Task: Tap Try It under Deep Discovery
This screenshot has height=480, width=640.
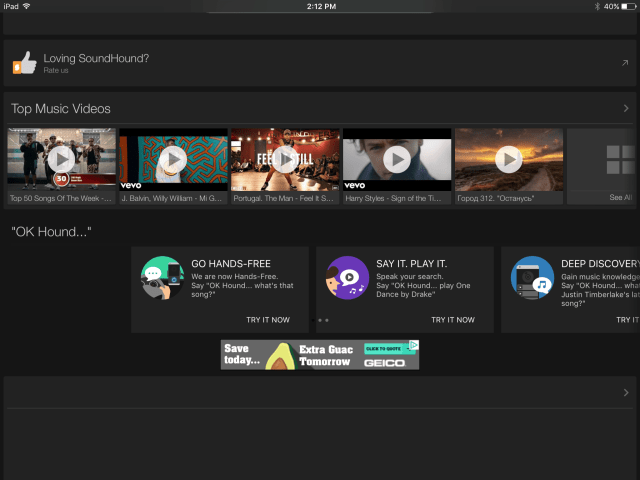Action: pos(627,320)
